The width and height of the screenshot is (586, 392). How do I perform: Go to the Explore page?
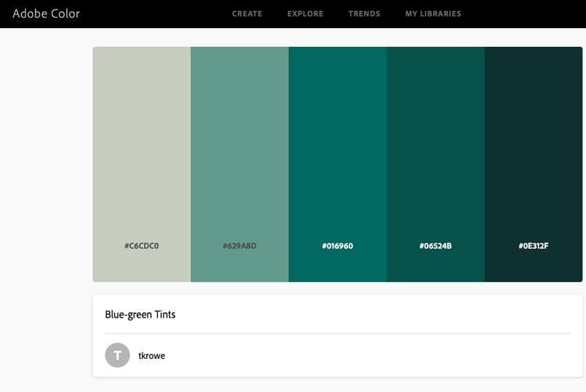point(305,14)
